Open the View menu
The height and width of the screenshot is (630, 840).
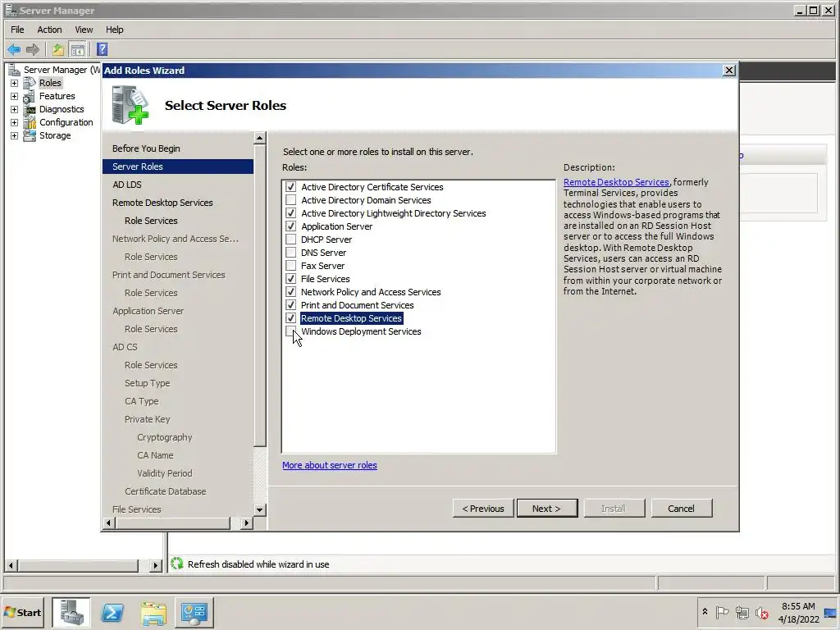(84, 30)
